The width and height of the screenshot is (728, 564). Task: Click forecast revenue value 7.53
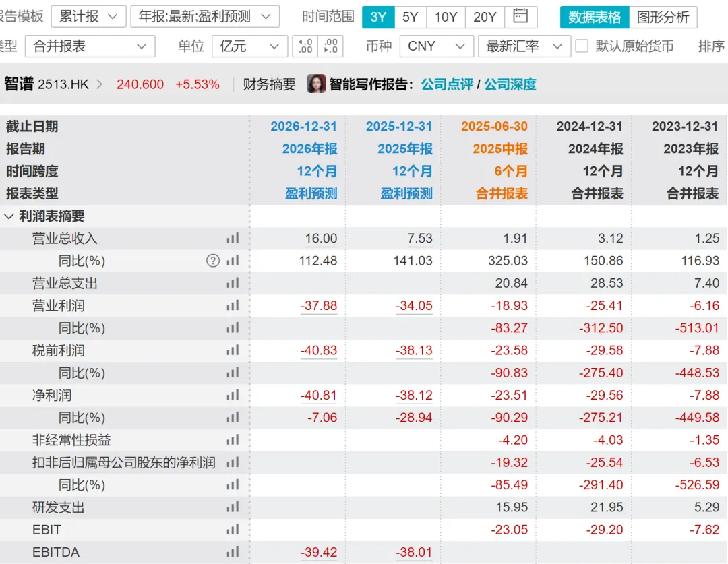click(x=420, y=239)
